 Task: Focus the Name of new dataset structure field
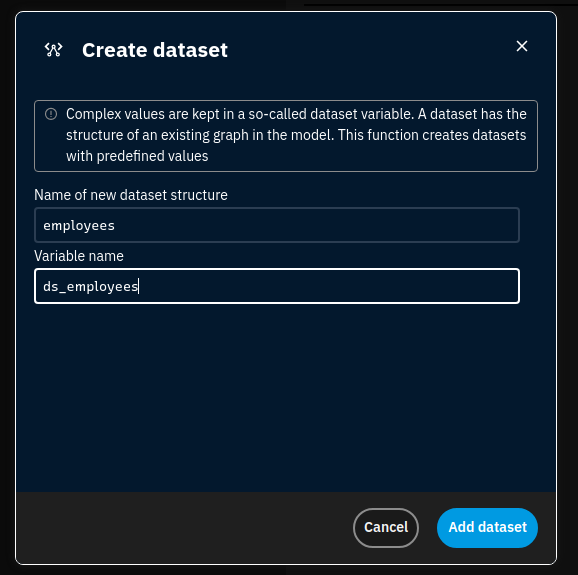pyautogui.click(x=277, y=225)
